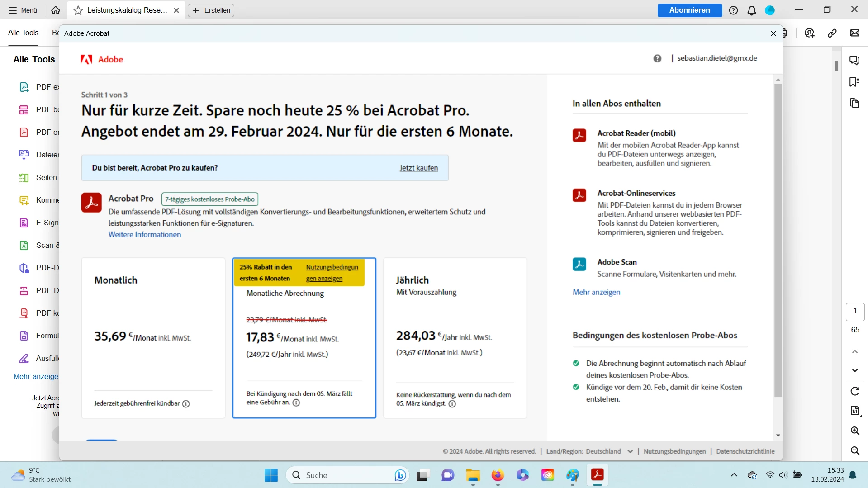The width and height of the screenshot is (868, 488).
Task: Open the comments panel icon
Action: (854, 60)
